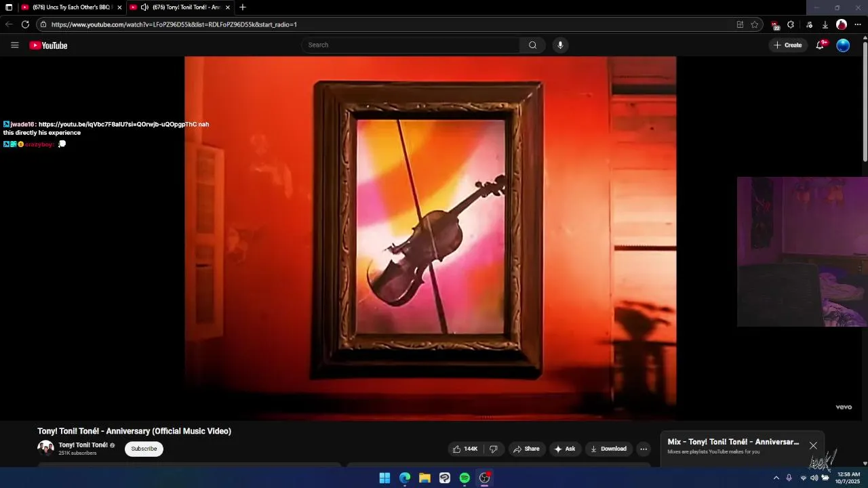
Task: Reload the page with browser refresh
Action: [x=25, y=24]
